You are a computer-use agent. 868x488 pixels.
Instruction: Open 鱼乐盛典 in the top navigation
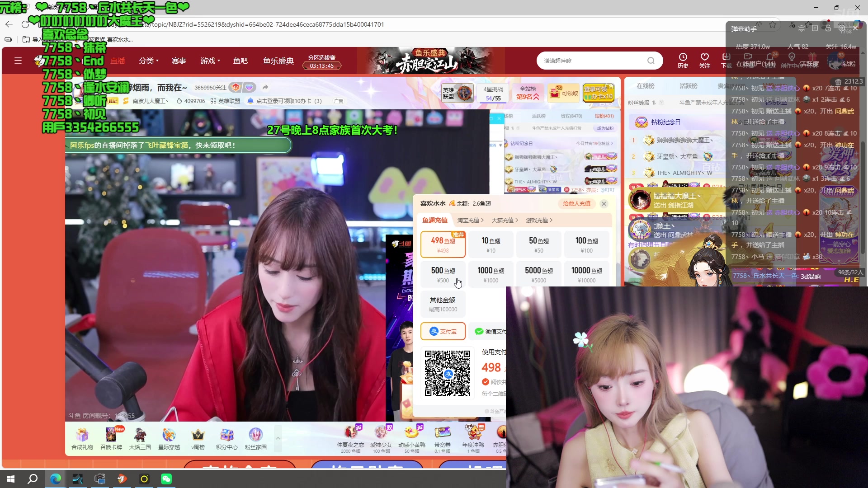pos(278,61)
